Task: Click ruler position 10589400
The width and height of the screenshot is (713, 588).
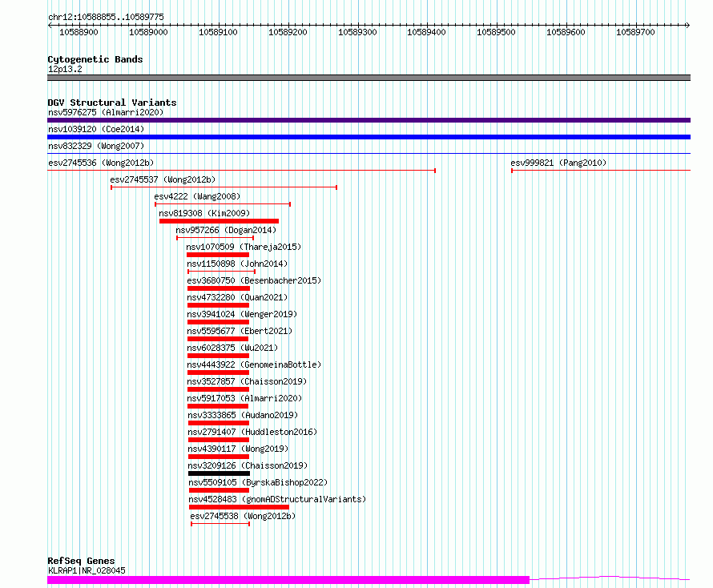Action: (x=426, y=32)
